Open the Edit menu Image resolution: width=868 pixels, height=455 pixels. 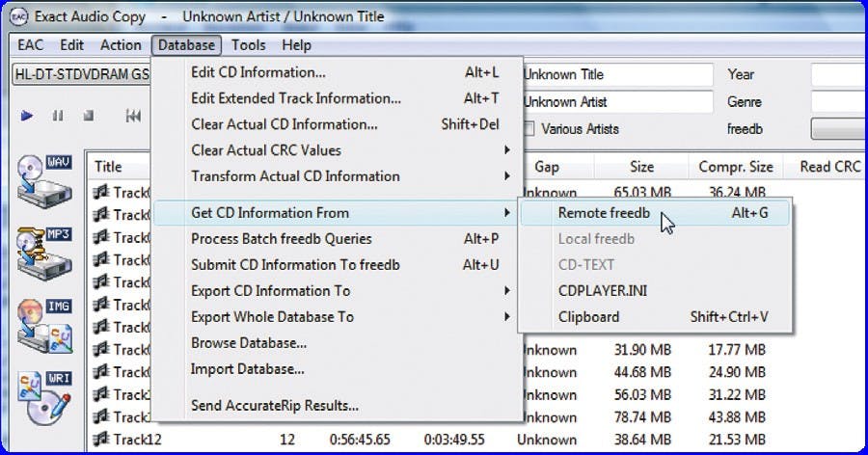click(72, 45)
